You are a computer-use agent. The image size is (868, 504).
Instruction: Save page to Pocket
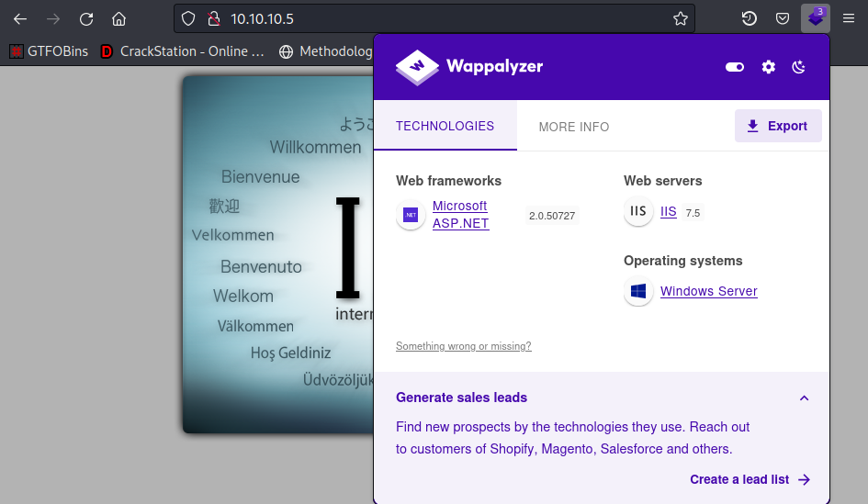783,18
